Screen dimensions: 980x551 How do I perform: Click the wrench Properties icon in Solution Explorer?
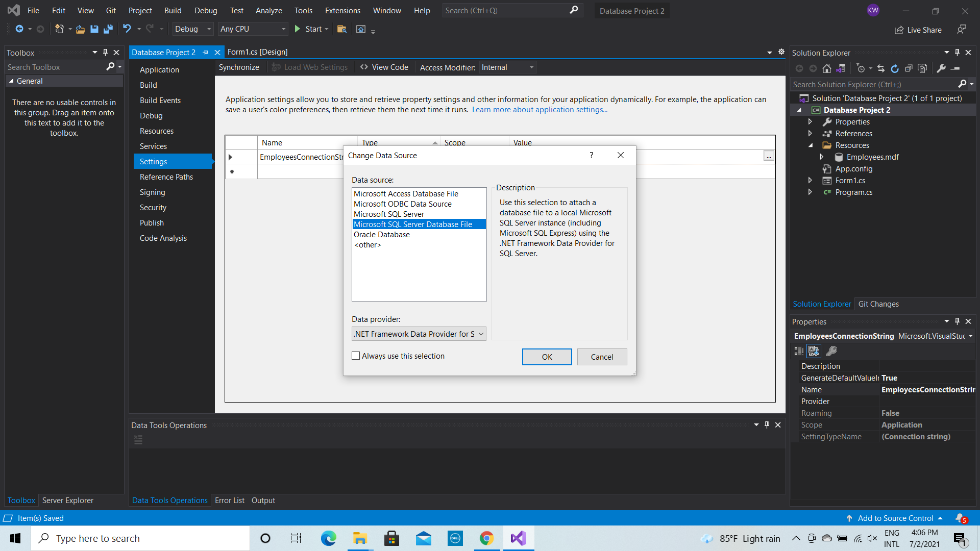click(x=941, y=68)
